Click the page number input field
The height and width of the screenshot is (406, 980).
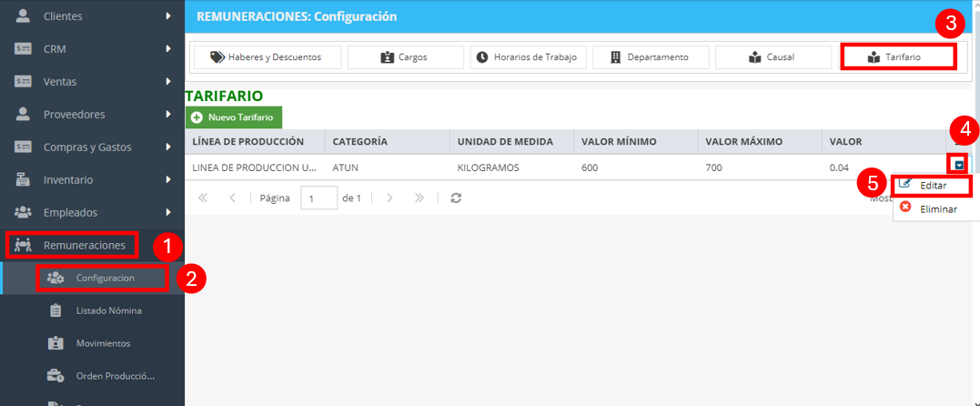(318, 198)
